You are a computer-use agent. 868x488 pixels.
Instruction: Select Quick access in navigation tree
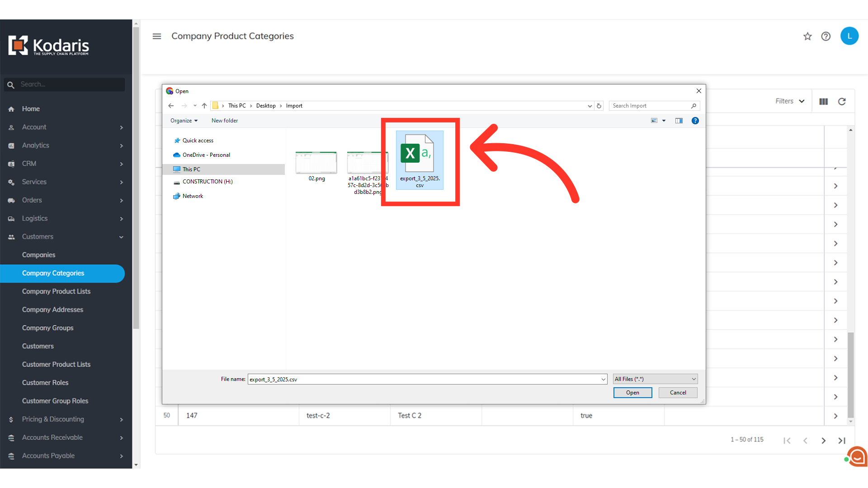coord(198,141)
